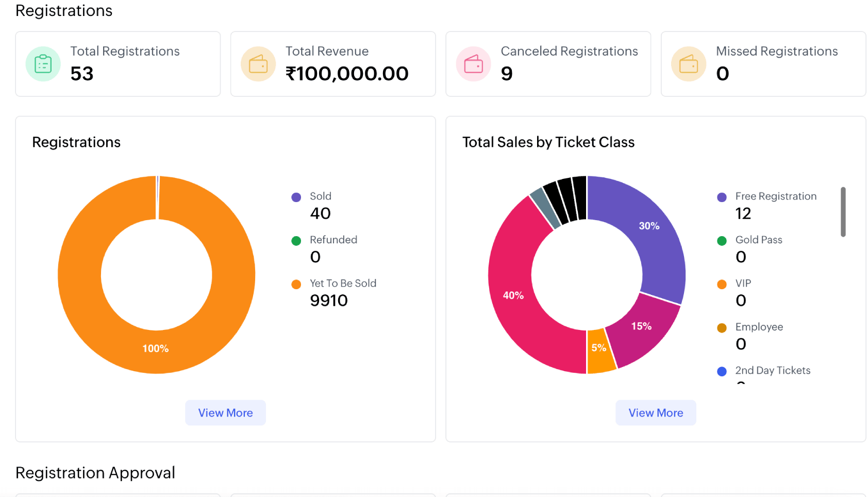Click the orange Yet To Be Sold dot

(296, 284)
